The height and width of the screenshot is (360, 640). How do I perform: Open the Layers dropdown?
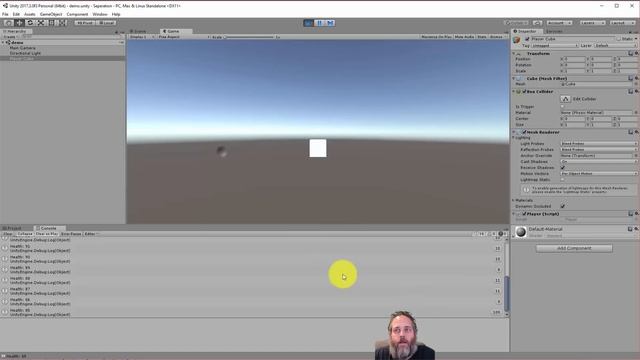coord(592,23)
